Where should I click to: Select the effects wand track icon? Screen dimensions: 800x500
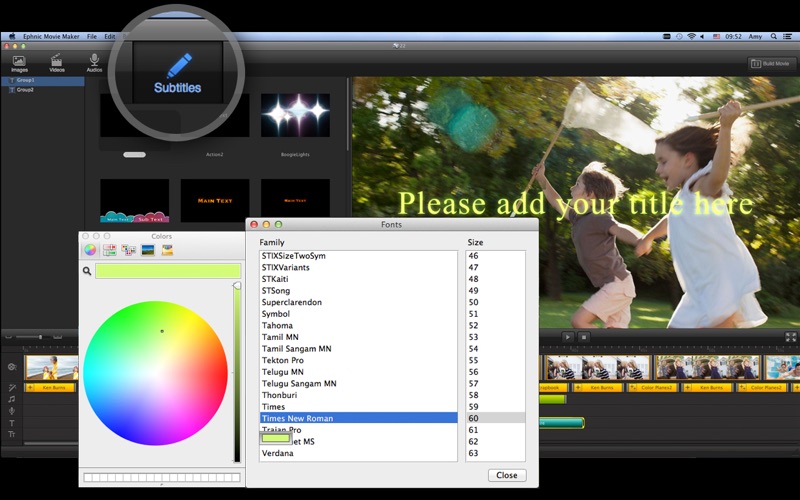pyautogui.click(x=12, y=388)
